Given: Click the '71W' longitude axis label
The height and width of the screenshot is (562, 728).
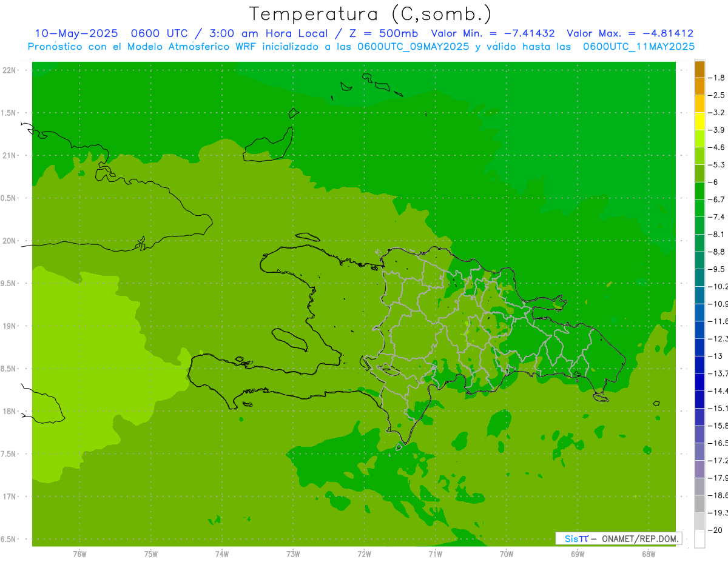Looking at the screenshot, I should click(435, 554).
